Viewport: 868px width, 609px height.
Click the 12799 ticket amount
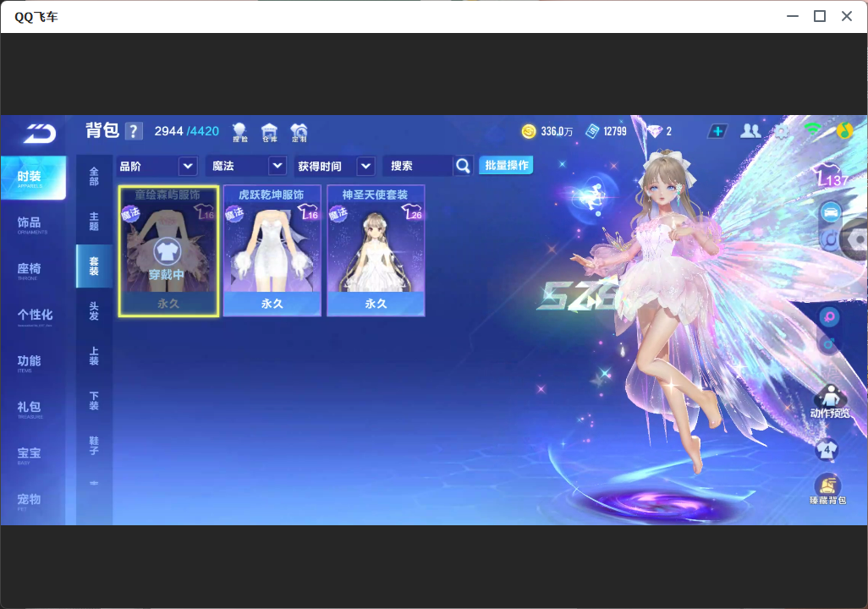pos(615,131)
